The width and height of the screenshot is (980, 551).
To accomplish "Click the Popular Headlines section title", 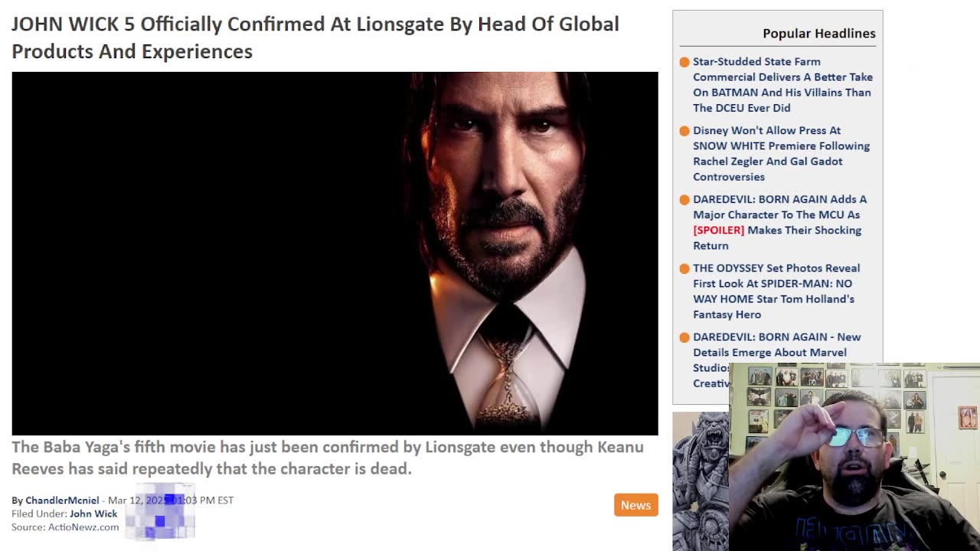I will pyautogui.click(x=818, y=33).
